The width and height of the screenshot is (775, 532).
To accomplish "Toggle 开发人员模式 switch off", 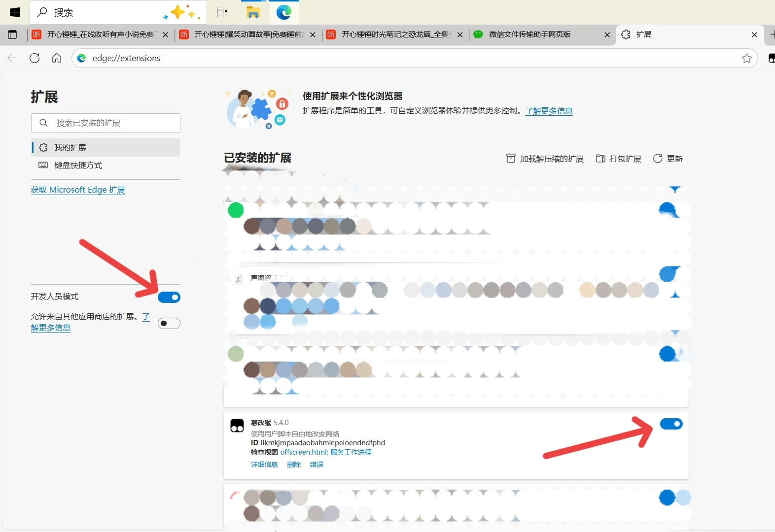I will [169, 297].
